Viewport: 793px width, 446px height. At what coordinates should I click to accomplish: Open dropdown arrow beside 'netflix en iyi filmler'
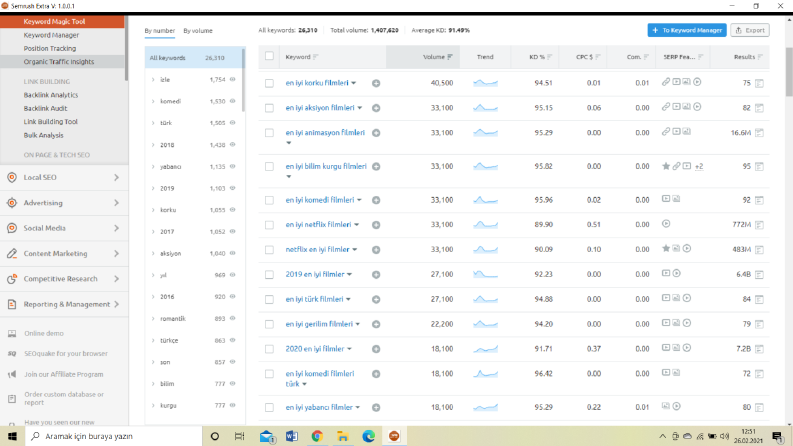pos(355,249)
